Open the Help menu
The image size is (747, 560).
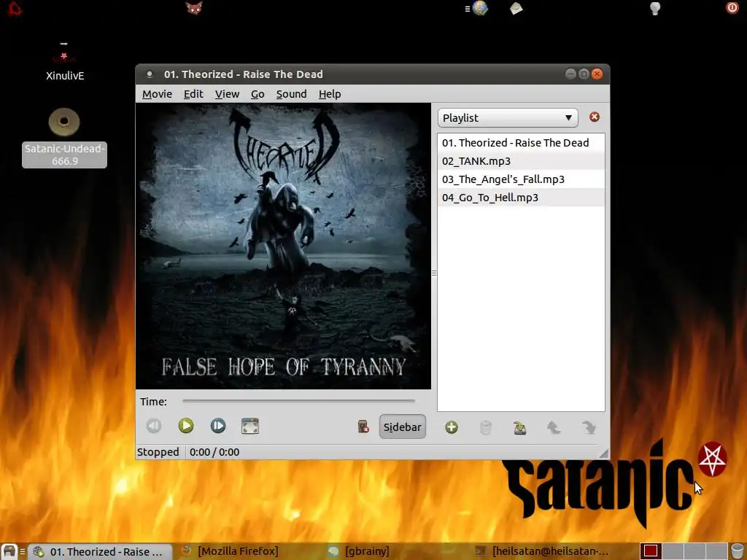[x=330, y=94]
